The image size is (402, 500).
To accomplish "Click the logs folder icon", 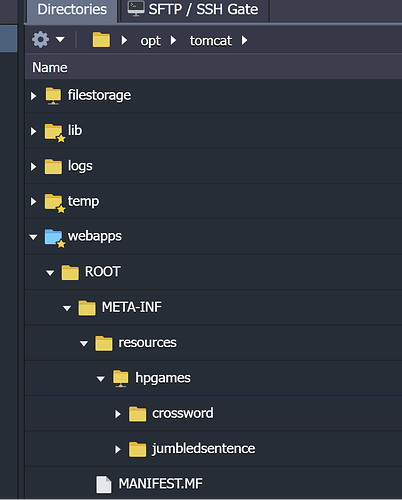I will click(53, 166).
